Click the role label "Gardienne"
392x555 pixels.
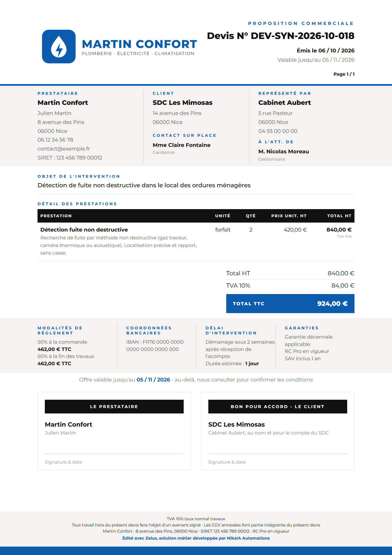(x=164, y=152)
